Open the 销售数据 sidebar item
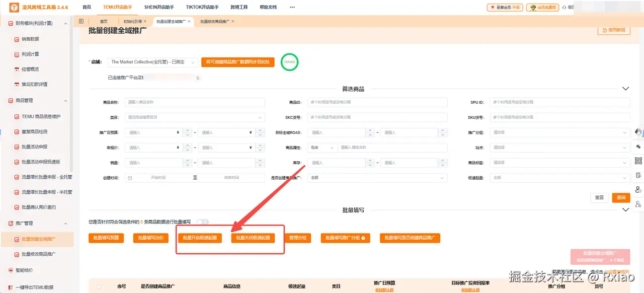The width and height of the screenshot is (644, 293). pos(30,39)
